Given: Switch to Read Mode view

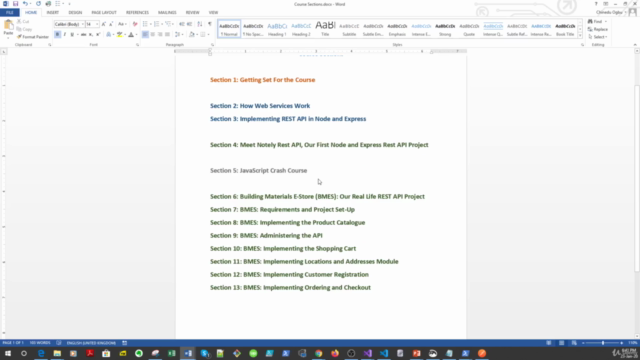Looking at the screenshot, I should tap(549, 343).
